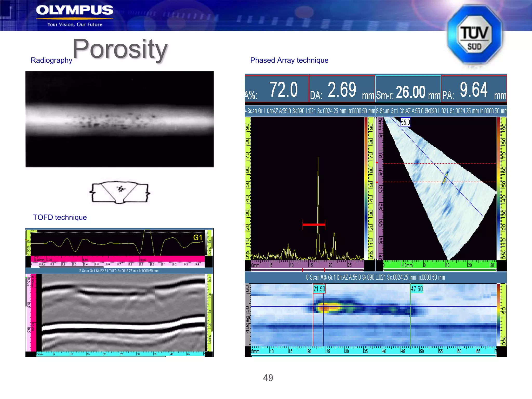Click the weld cross-section sketch with porosity
The image size is (532, 399).
point(120,192)
